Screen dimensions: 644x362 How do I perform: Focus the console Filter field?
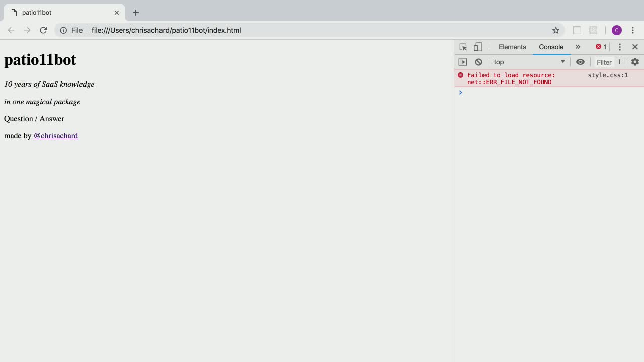tap(604, 62)
